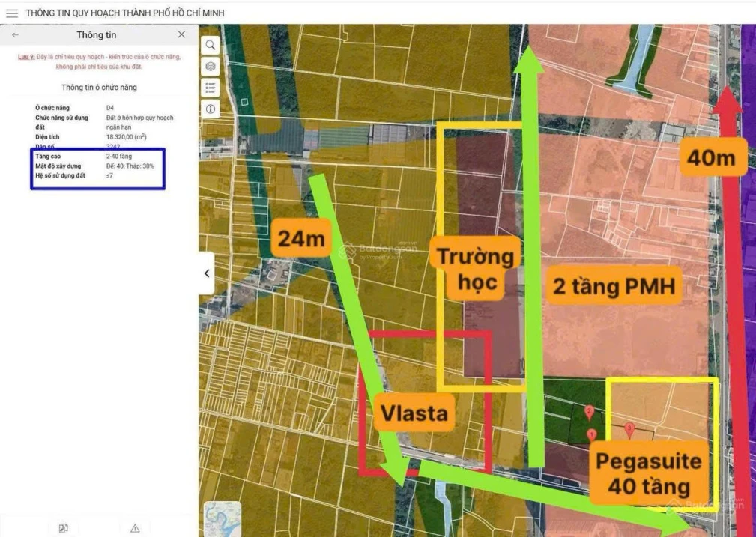Click the map information (i) tool
Viewport: 756px width, 537px height.
click(211, 109)
